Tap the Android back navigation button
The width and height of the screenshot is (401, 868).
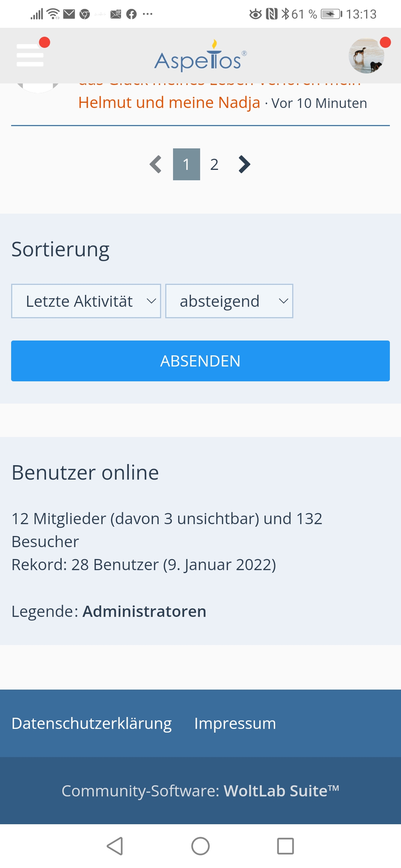[x=115, y=846]
